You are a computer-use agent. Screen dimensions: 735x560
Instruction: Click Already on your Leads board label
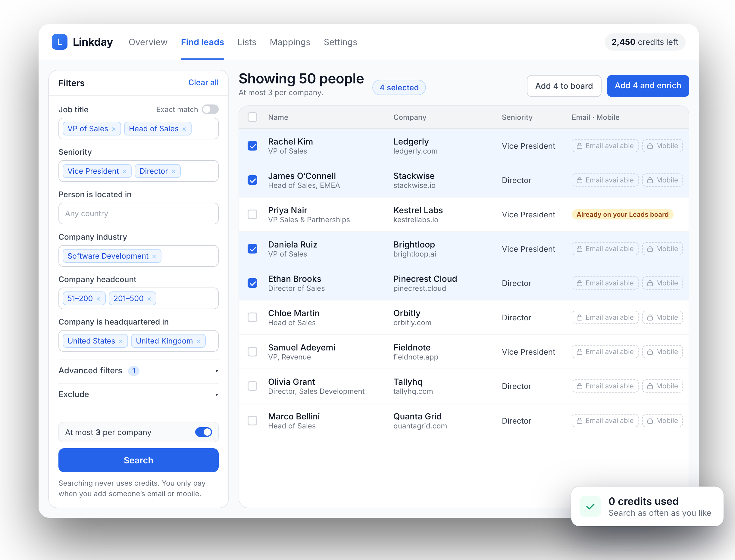click(x=622, y=214)
